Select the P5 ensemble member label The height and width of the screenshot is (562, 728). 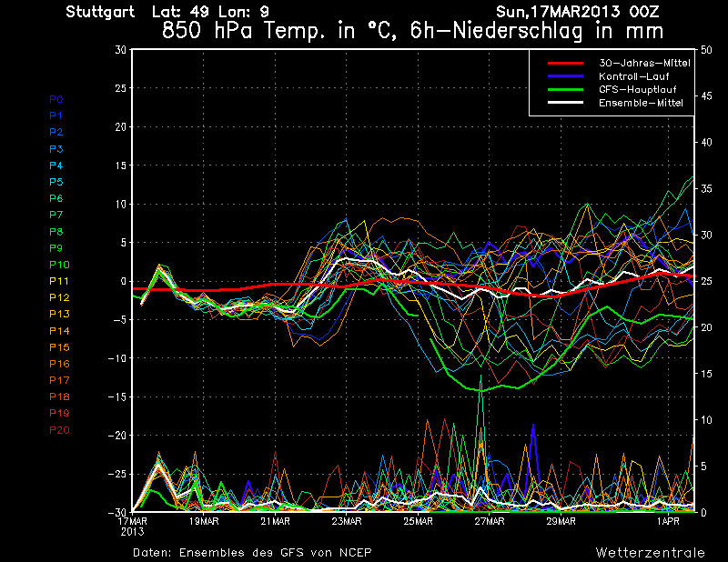(56, 182)
